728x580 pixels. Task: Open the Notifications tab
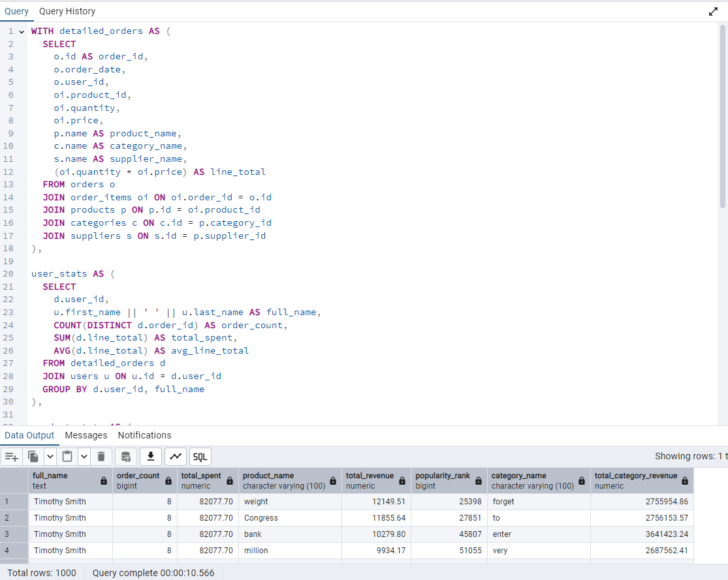pos(144,435)
